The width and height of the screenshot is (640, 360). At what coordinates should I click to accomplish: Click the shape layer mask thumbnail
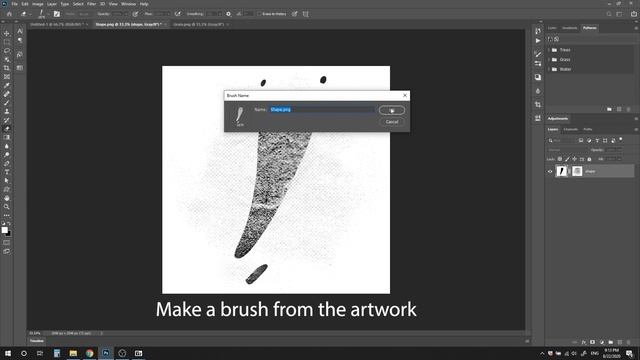[x=577, y=171]
